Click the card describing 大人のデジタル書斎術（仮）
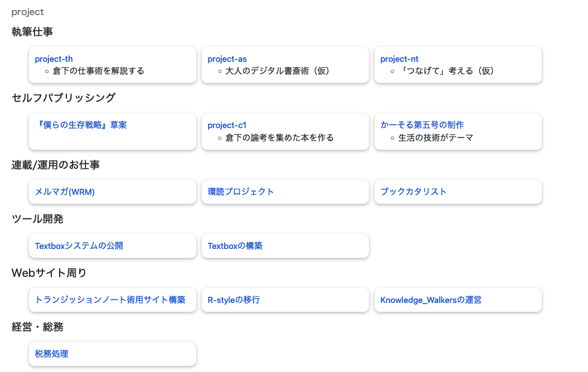Image resolution: width=588 pixels, height=372 pixels. [x=285, y=65]
